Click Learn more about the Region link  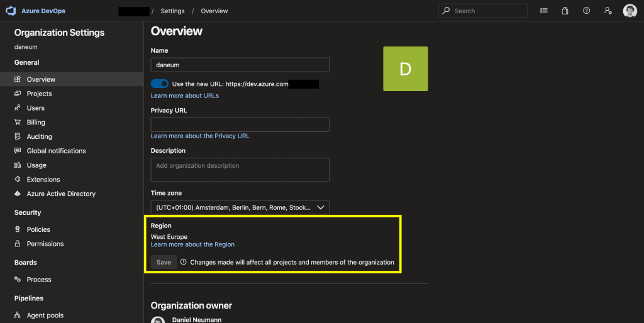[x=192, y=244]
